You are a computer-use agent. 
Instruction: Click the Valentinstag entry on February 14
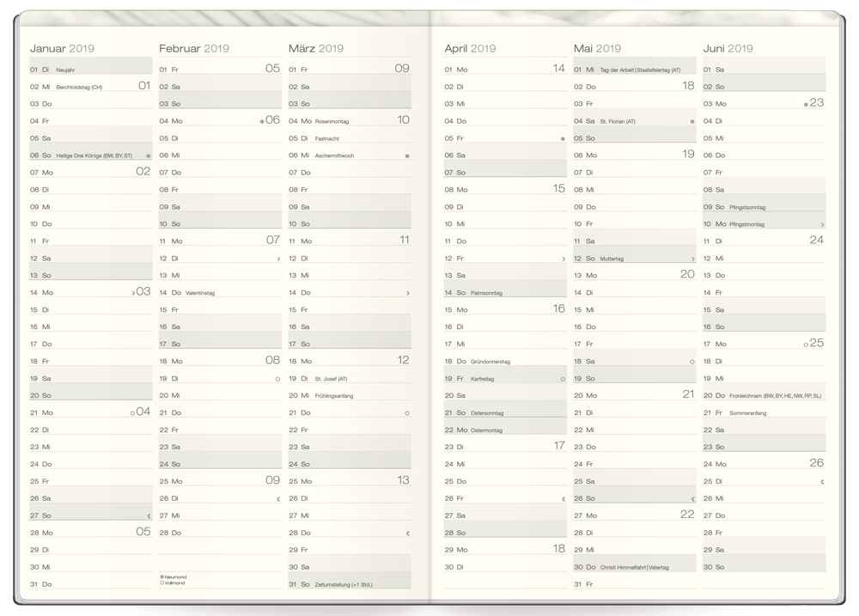199,293
